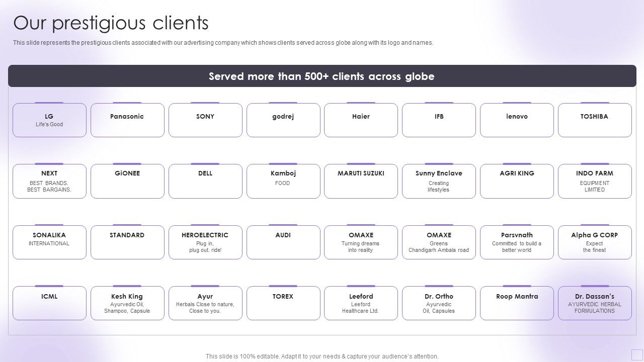Click the slide description sentence under the title
The width and height of the screenshot is (644, 362).
pos(223,43)
